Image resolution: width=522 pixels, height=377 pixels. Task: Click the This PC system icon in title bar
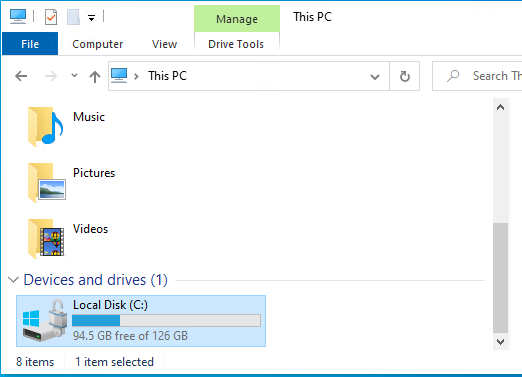[18, 17]
